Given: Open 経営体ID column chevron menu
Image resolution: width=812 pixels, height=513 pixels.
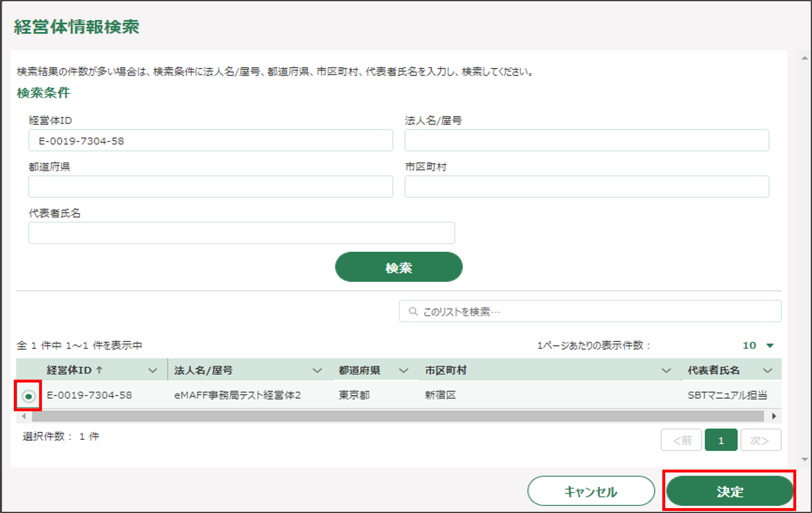Looking at the screenshot, I should click(x=152, y=371).
